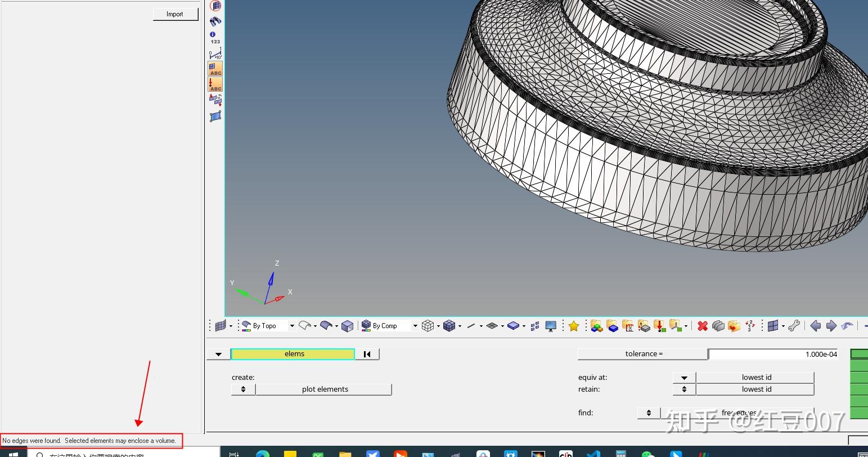Screen dimensions: 868x457
Task: Toggle the create option switch
Action: [243, 389]
